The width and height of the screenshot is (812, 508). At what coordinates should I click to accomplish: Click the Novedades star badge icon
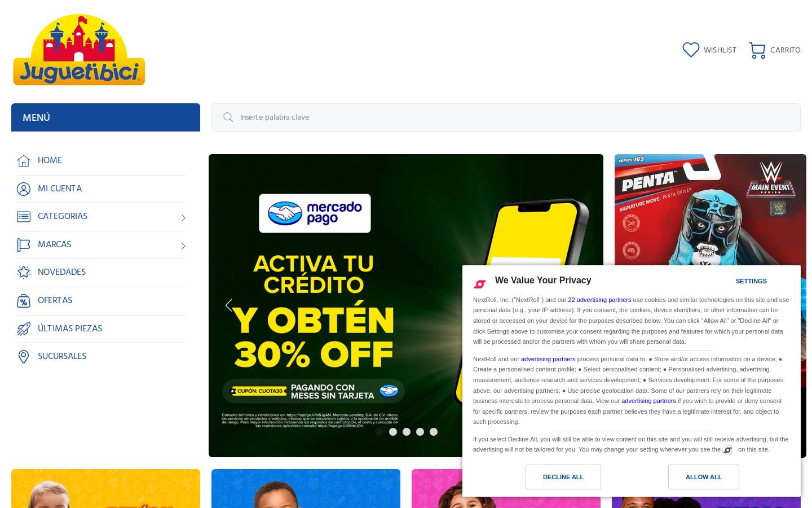[x=24, y=273]
